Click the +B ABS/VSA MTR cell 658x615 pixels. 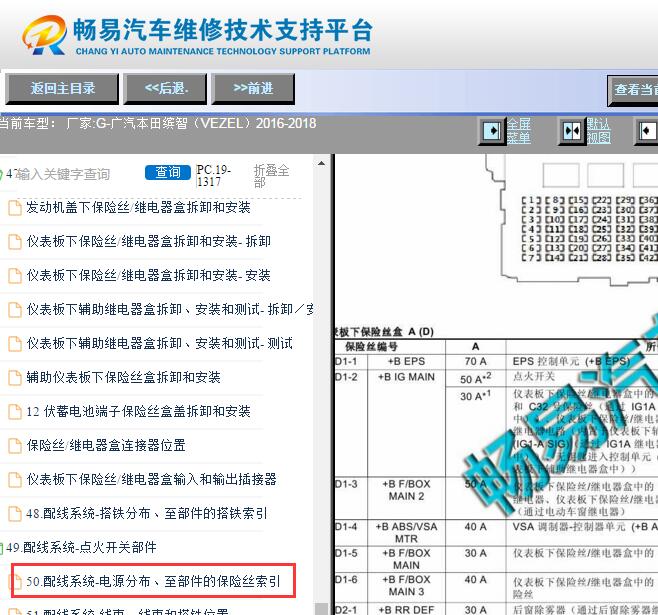pos(406,532)
